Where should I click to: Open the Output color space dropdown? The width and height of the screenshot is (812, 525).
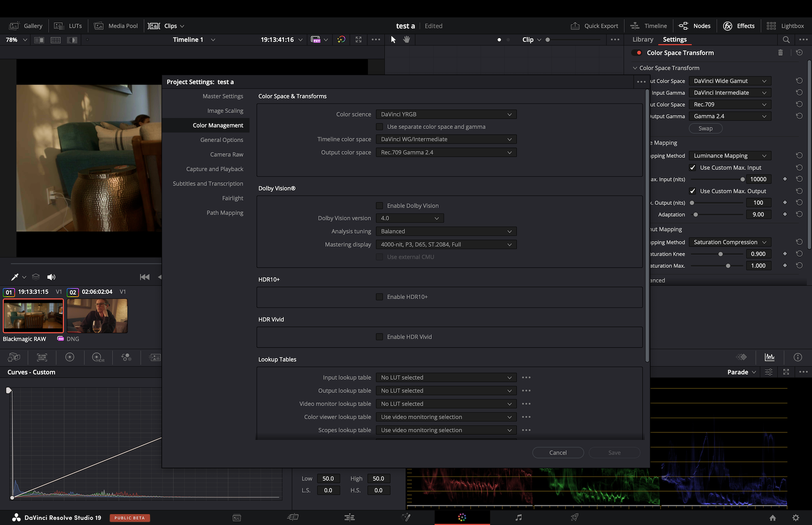click(446, 152)
